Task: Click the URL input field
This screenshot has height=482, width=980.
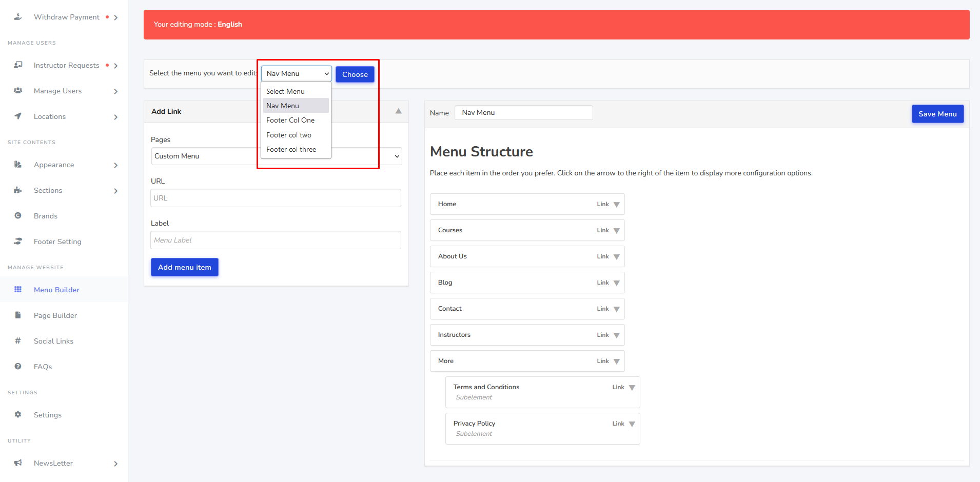Action: (276, 198)
